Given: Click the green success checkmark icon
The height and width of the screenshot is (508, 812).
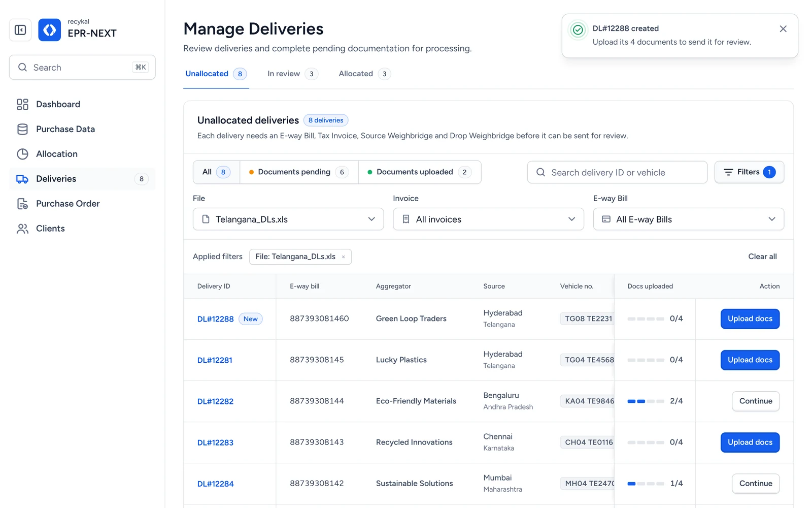Looking at the screenshot, I should pos(578,30).
